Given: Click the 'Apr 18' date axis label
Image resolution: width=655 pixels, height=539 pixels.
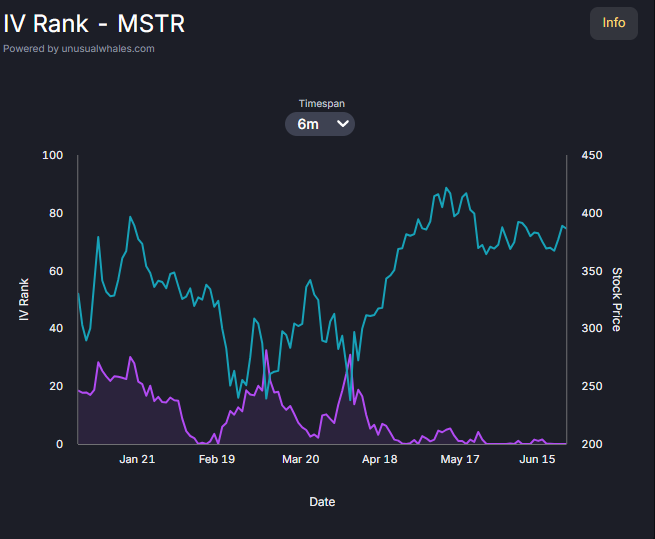Looking at the screenshot, I should (x=380, y=459).
